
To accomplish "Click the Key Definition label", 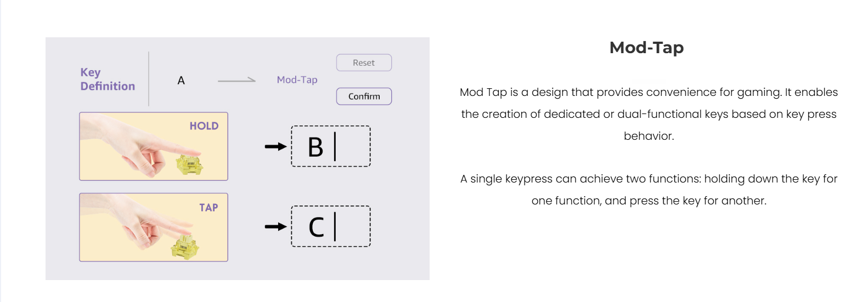I will pyautogui.click(x=107, y=79).
